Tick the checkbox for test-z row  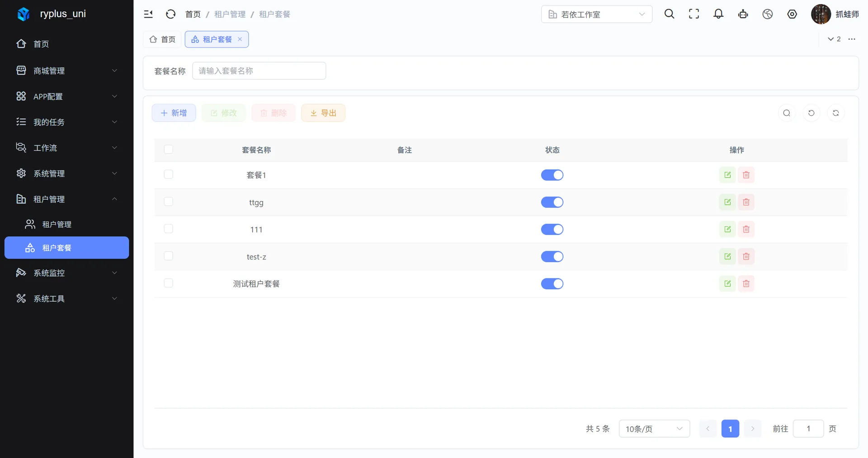(x=169, y=256)
